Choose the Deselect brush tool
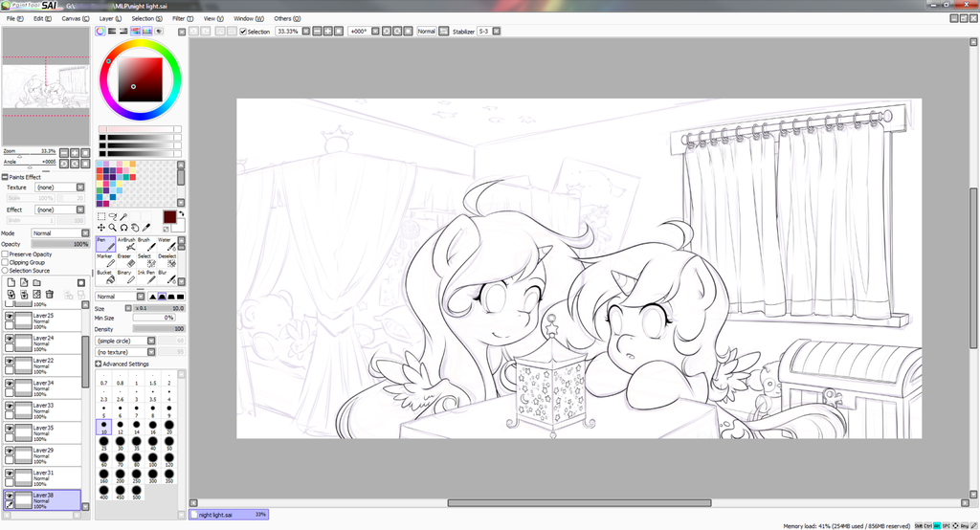The height and width of the screenshot is (530, 980). click(166, 260)
